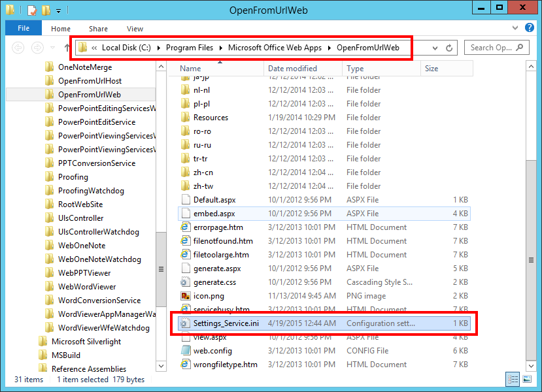
Task: Click the nl-nl folder icon
Action: (186, 90)
